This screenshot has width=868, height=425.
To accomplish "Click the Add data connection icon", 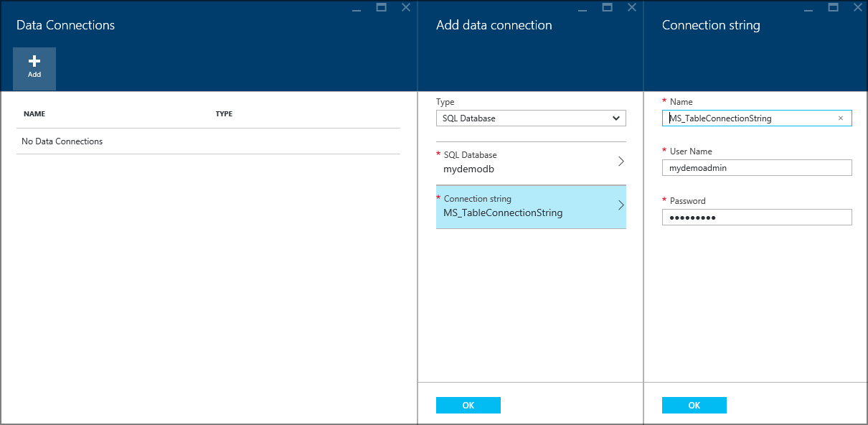I will (x=34, y=68).
